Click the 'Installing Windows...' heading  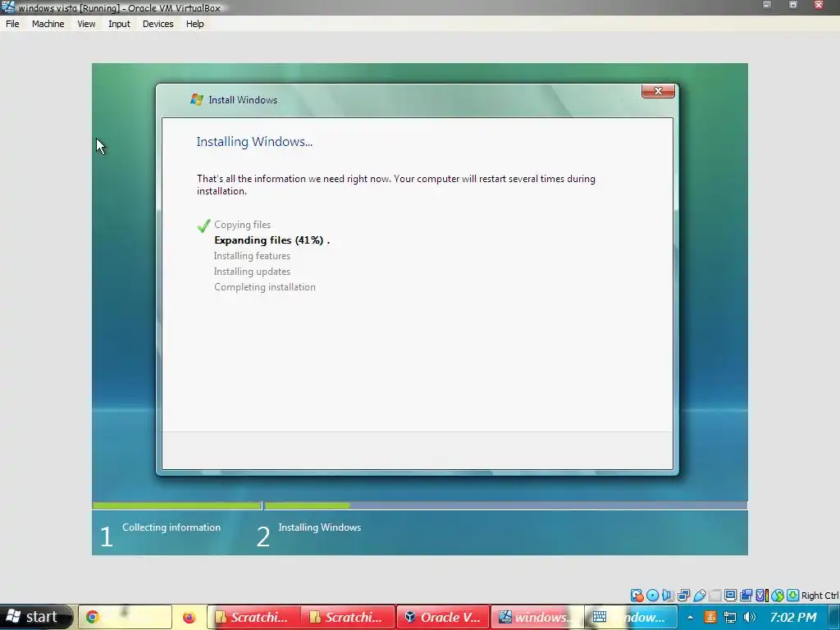click(x=254, y=141)
